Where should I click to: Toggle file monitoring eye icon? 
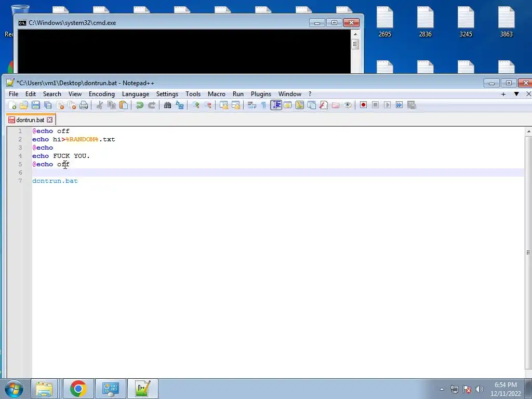348,105
